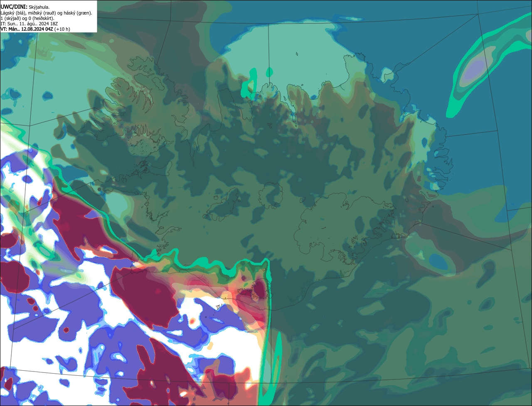Select the 'Lágský (blá), miðský (rauð)' legend line
This screenshot has width=532, height=406.
(46, 13)
